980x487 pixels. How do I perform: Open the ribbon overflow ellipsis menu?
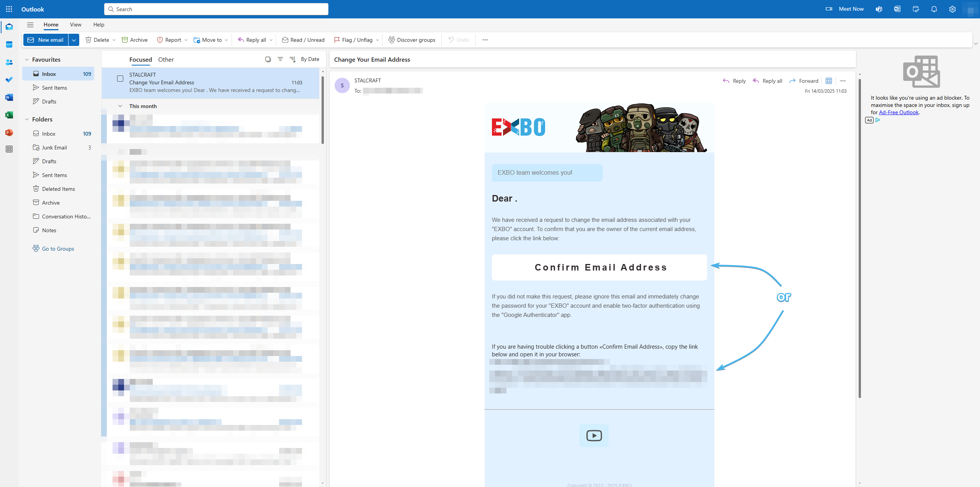(x=485, y=40)
